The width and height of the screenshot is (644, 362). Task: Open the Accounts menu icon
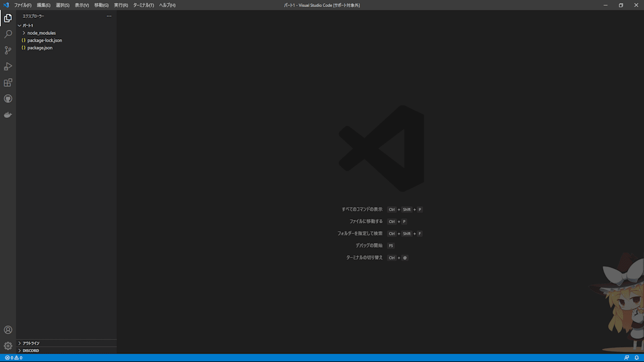(8, 330)
